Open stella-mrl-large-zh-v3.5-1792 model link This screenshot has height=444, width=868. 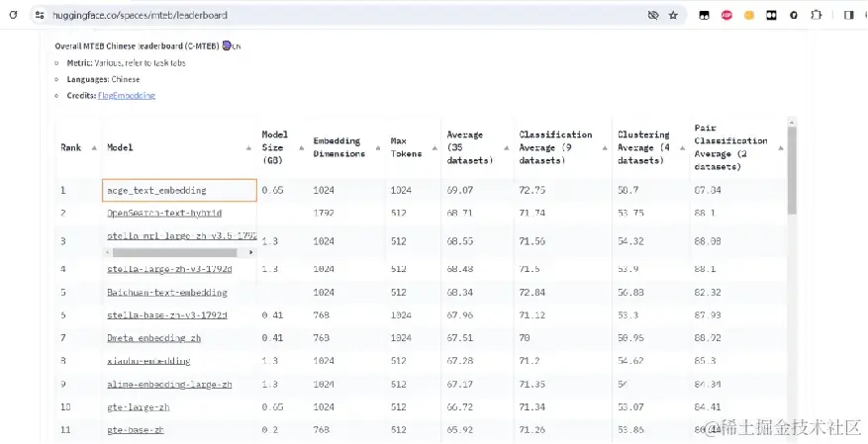click(x=181, y=235)
